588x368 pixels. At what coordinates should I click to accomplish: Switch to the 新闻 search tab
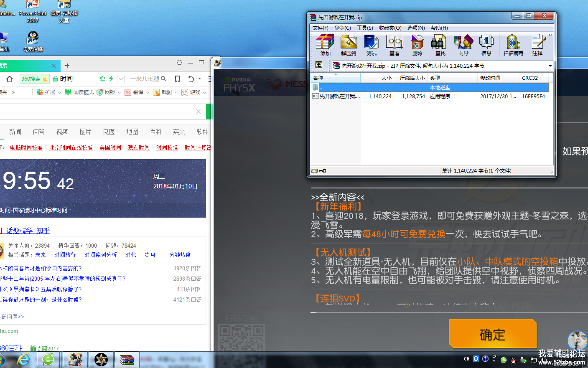pyautogui.click(x=15, y=132)
